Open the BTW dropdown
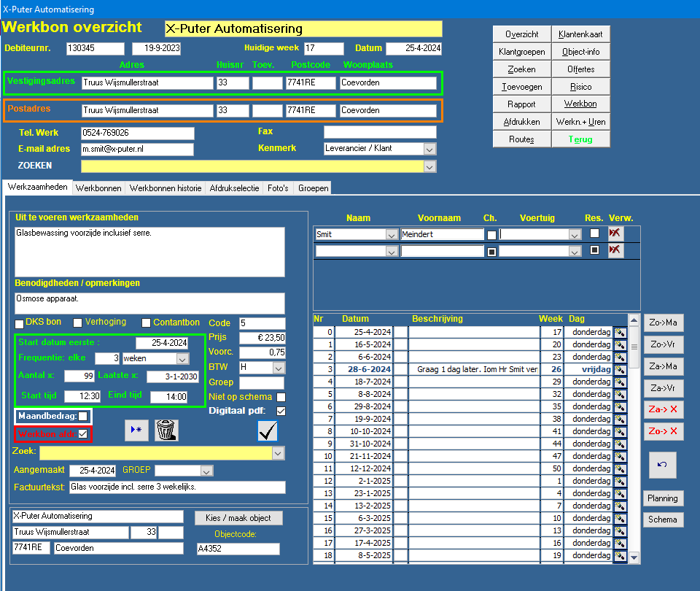The height and width of the screenshot is (591, 700). (x=278, y=368)
